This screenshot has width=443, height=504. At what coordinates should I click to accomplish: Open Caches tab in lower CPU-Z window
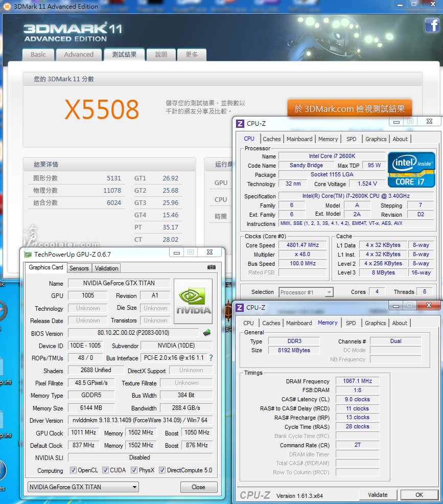(271, 323)
